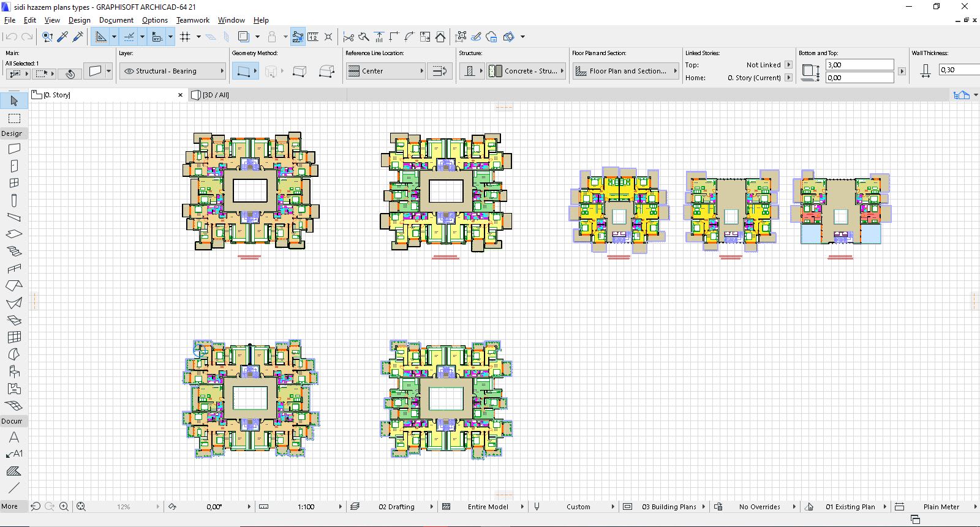The image size is (980, 527).
Task: Open the Document menu
Action: point(116,20)
